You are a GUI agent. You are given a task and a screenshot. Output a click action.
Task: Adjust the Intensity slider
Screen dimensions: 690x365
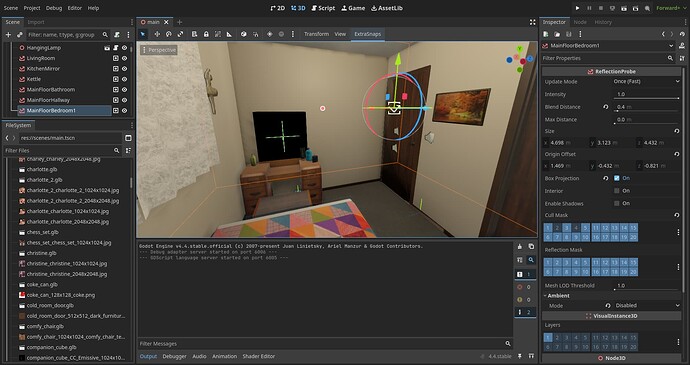[x=646, y=98]
